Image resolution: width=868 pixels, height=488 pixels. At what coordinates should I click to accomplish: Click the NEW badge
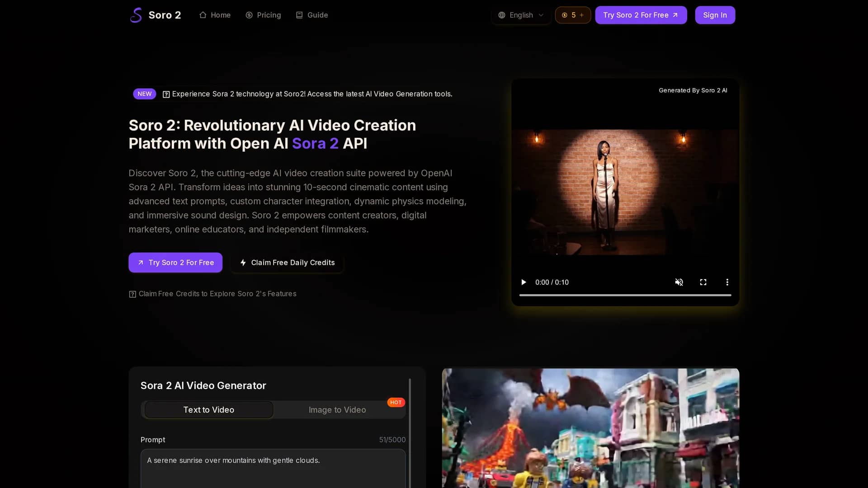pyautogui.click(x=144, y=94)
